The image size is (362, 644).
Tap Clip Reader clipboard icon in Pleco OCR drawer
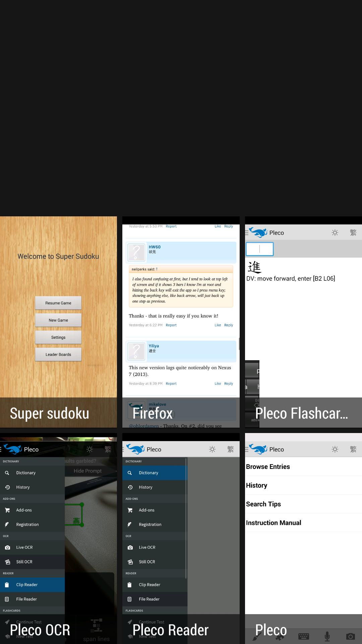[7, 585]
